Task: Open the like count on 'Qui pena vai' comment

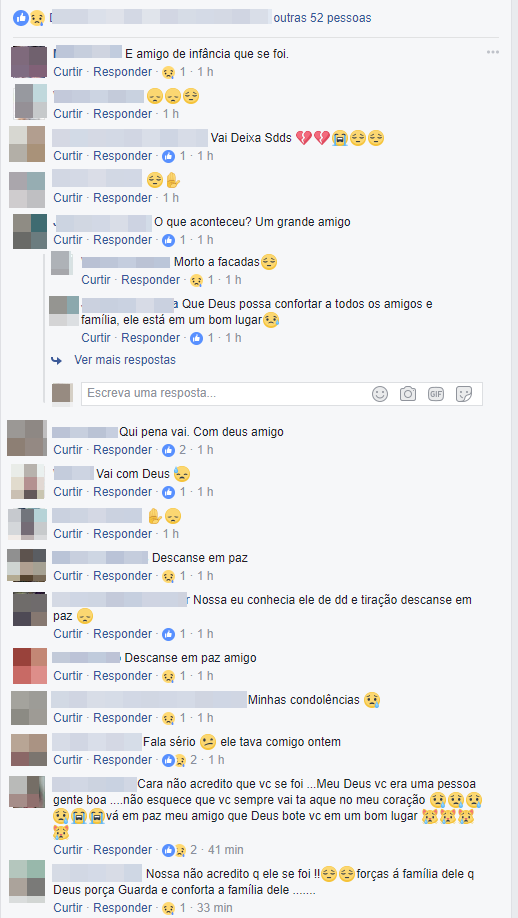Action: (x=174, y=450)
